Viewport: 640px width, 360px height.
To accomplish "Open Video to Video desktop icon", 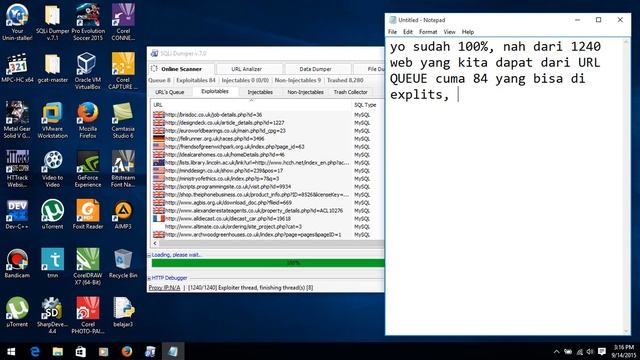I will point(53,169).
